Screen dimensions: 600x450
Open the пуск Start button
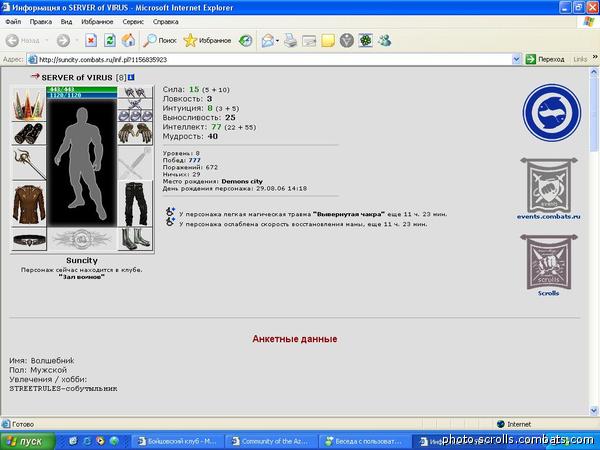click(x=28, y=441)
